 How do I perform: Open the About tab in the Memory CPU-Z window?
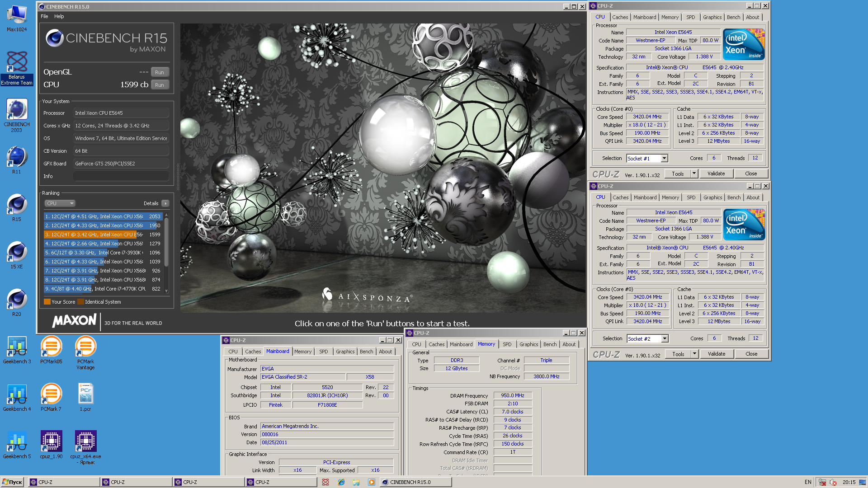point(569,344)
